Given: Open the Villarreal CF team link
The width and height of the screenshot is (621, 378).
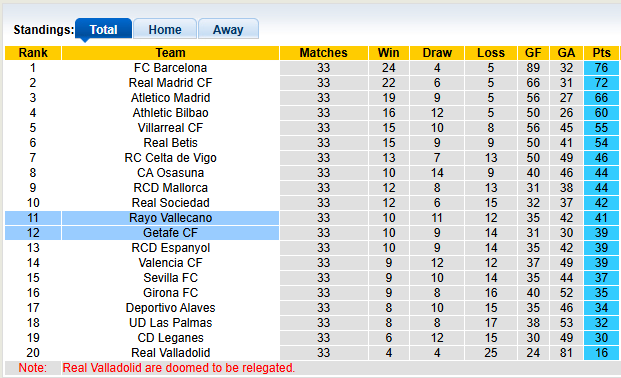Looking at the screenshot, I should (170, 128).
